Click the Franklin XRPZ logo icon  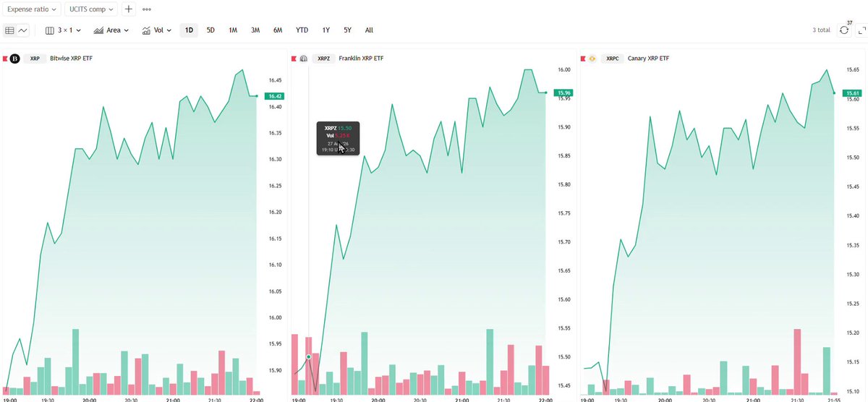304,58
